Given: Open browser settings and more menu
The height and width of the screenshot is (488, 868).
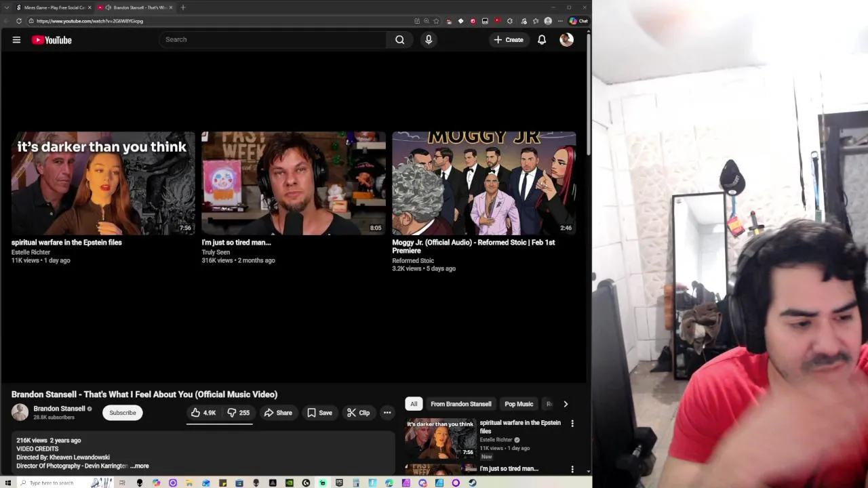Looking at the screenshot, I should pyautogui.click(x=560, y=21).
